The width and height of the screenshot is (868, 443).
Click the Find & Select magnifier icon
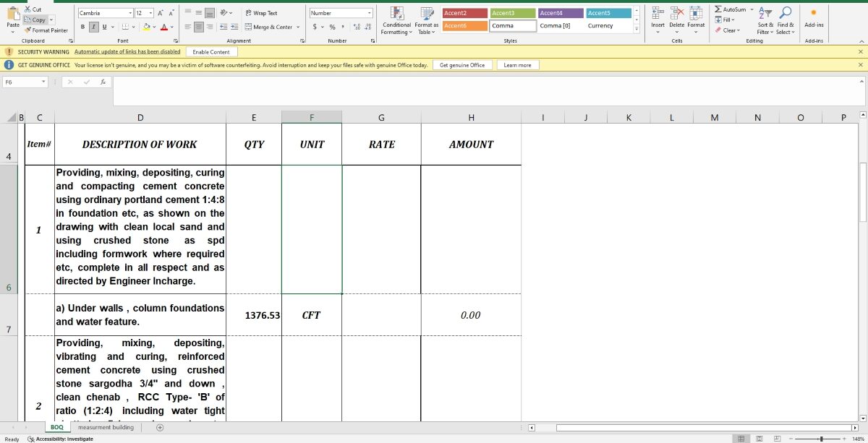[x=785, y=13]
